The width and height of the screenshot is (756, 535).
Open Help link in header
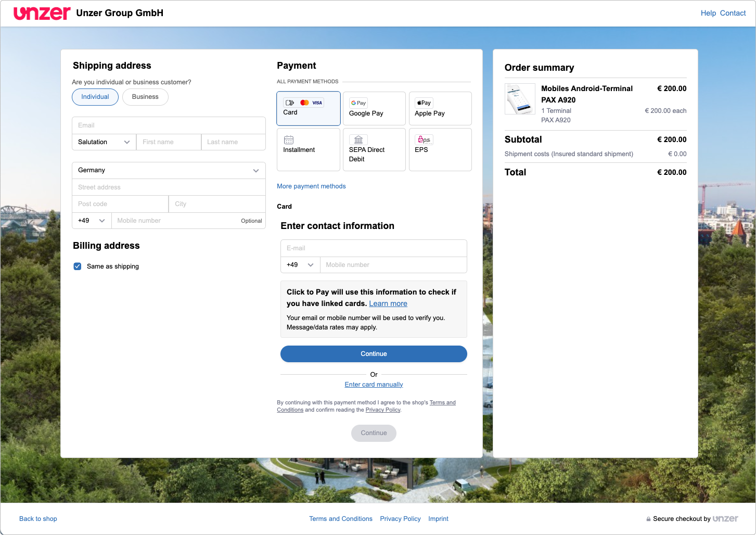point(708,13)
